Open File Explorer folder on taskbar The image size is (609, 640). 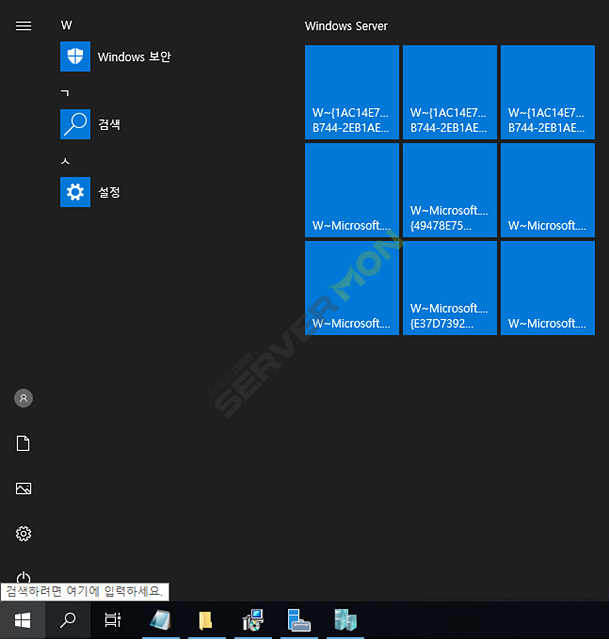click(206, 620)
